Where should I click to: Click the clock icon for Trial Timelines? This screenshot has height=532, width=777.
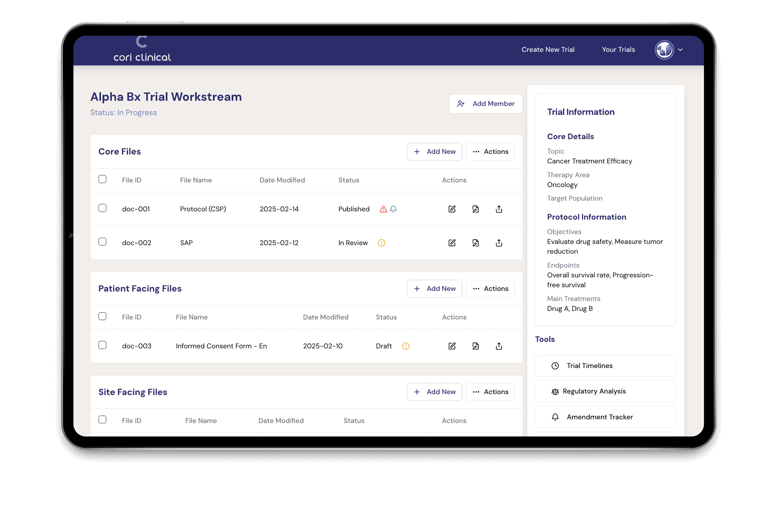[x=555, y=366]
